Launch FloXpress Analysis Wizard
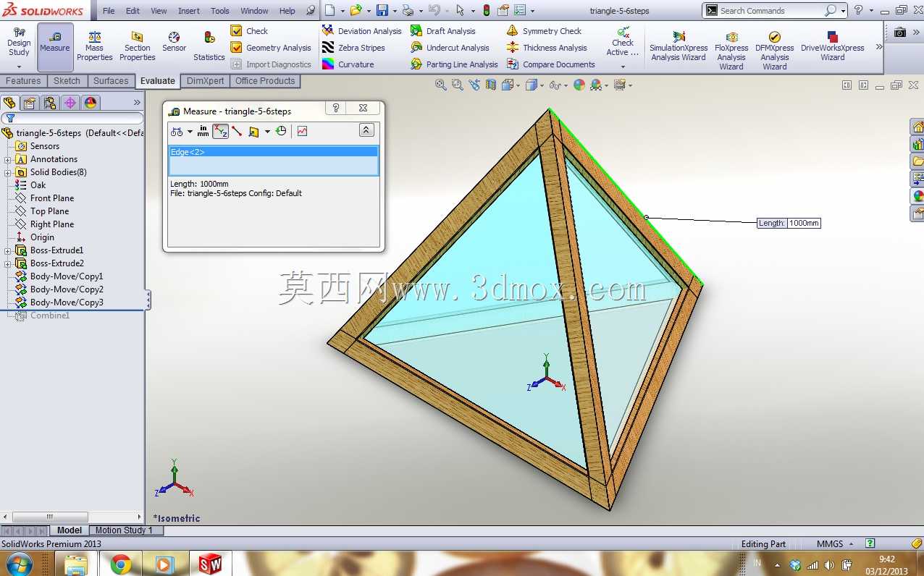Screen dimensions: 924x576 pyautogui.click(x=731, y=51)
